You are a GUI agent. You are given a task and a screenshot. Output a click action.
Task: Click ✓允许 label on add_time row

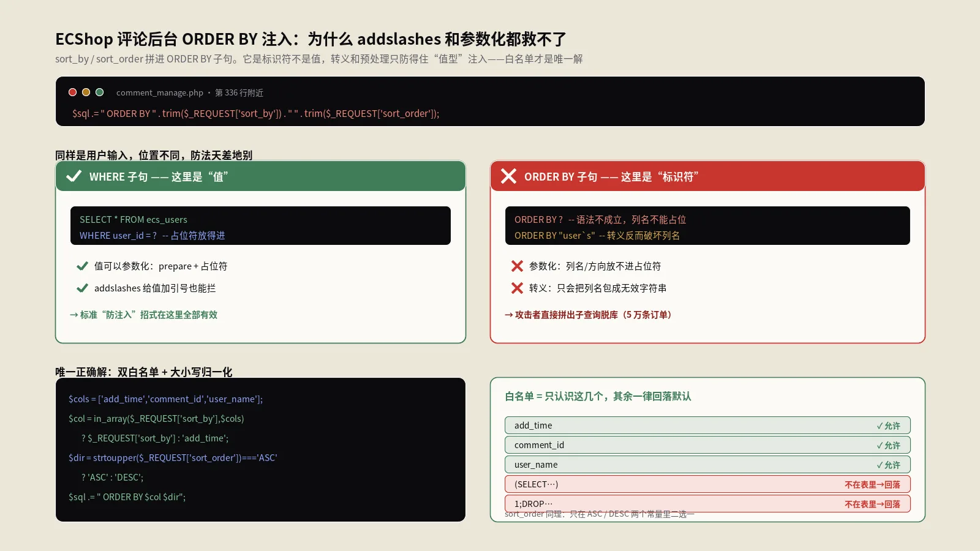(x=888, y=425)
